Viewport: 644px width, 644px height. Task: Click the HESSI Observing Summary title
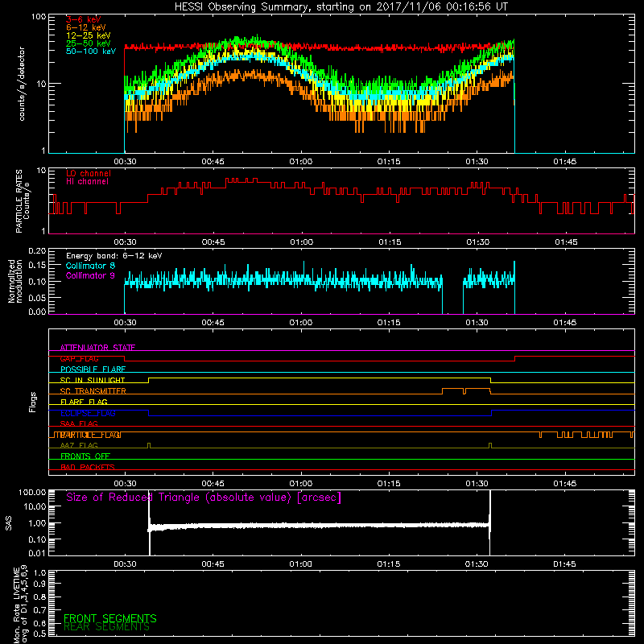tap(341, 6)
